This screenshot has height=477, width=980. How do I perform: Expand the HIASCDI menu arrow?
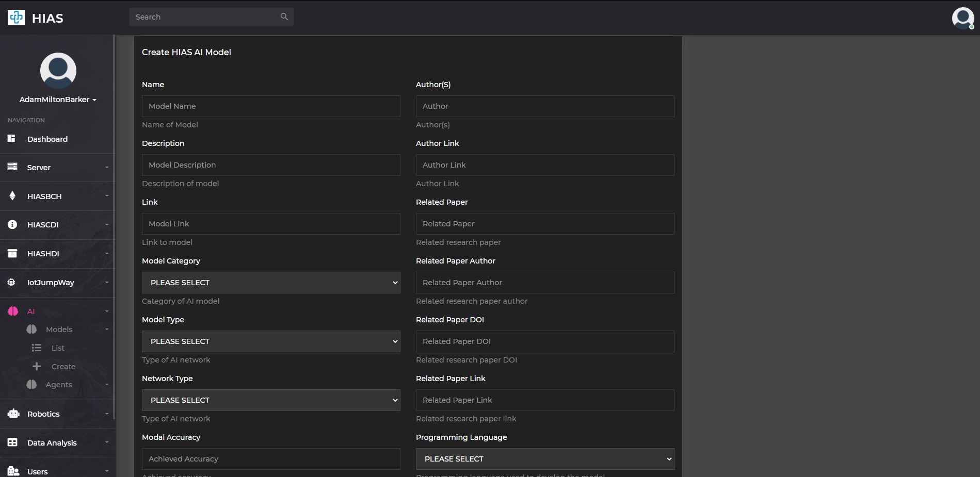click(107, 225)
